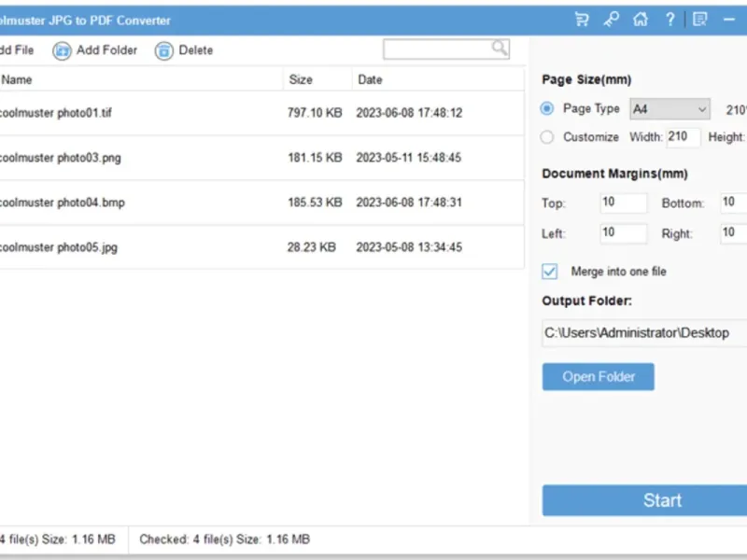Click the 185.53 KB size cell
This screenshot has height=560, width=747.
(x=315, y=203)
